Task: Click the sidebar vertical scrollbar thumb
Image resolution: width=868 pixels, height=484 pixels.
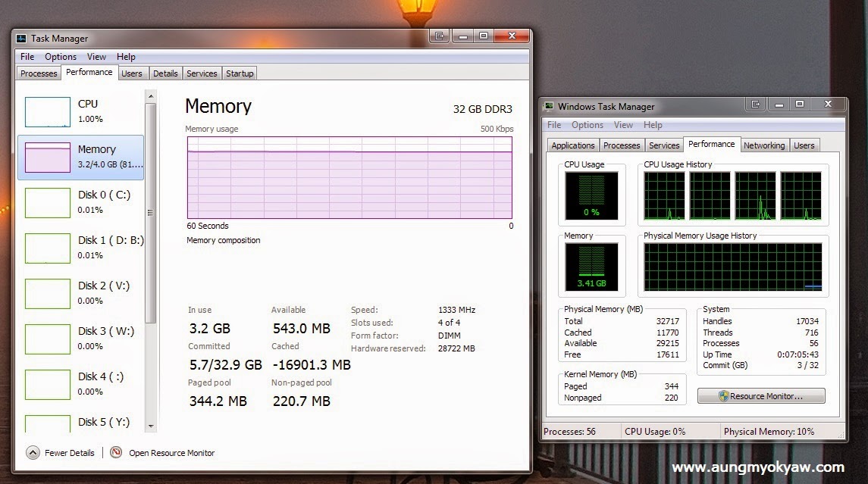Action: (x=151, y=213)
